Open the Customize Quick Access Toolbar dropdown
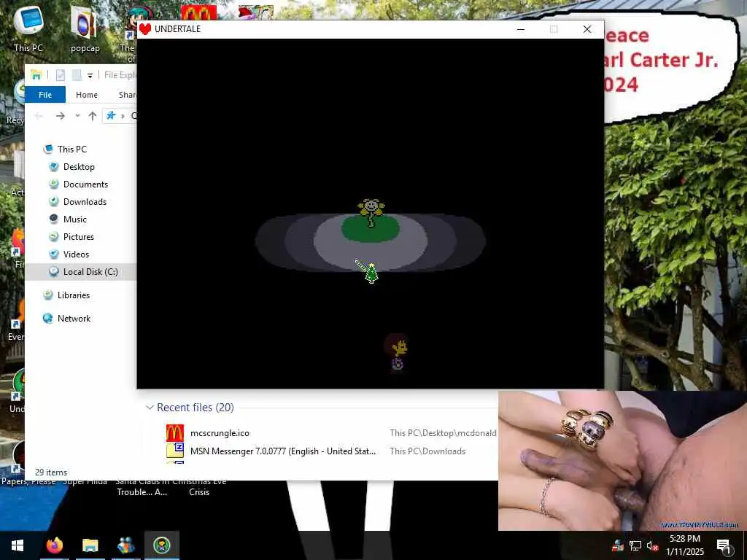The width and height of the screenshot is (747, 560). tap(90, 75)
